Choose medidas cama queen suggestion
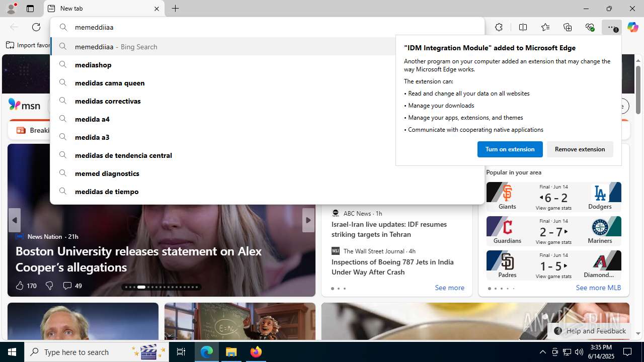 click(x=223, y=83)
